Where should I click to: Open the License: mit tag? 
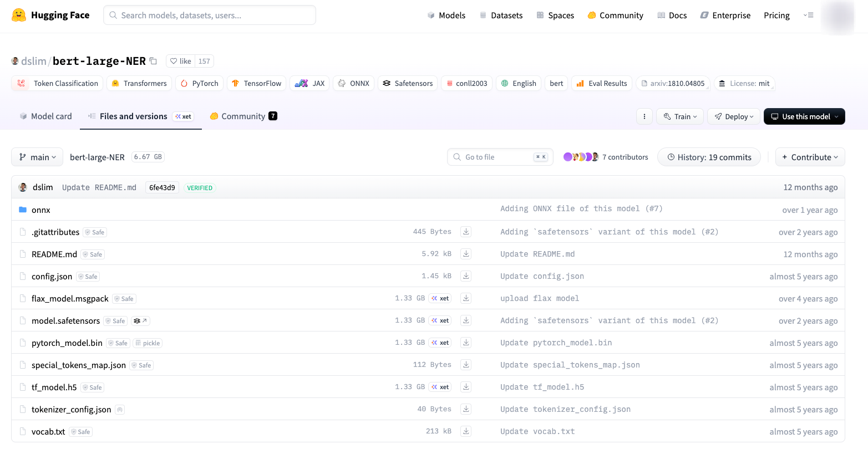pyautogui.click(x=744, y=83)
